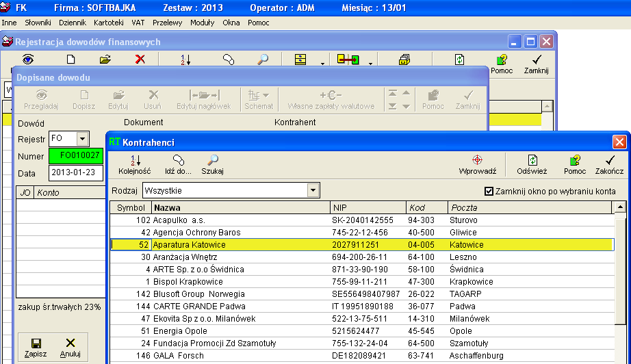Click the chain link icon in Rejestracja toolbar
The width and height of the screenshot is (631, 364).
pos(228,60)
